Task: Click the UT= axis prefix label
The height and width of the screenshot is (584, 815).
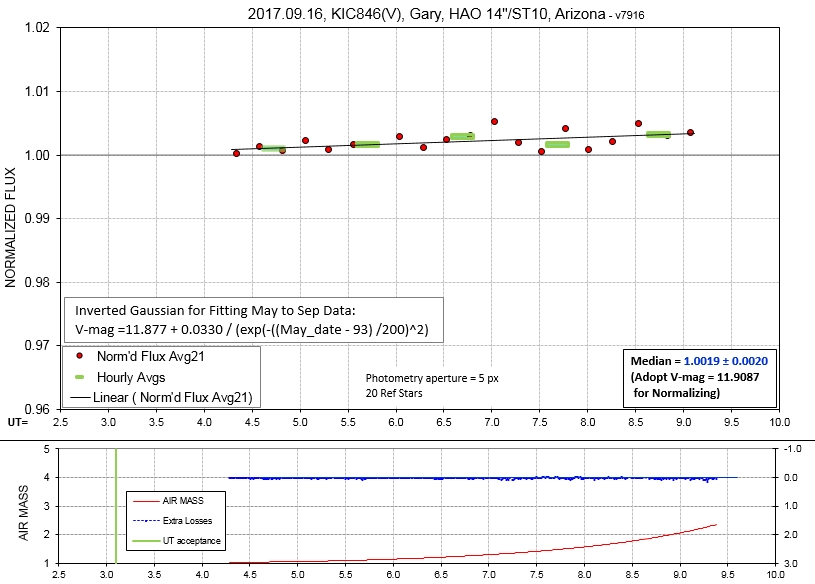Action: (x=18, y=422)
